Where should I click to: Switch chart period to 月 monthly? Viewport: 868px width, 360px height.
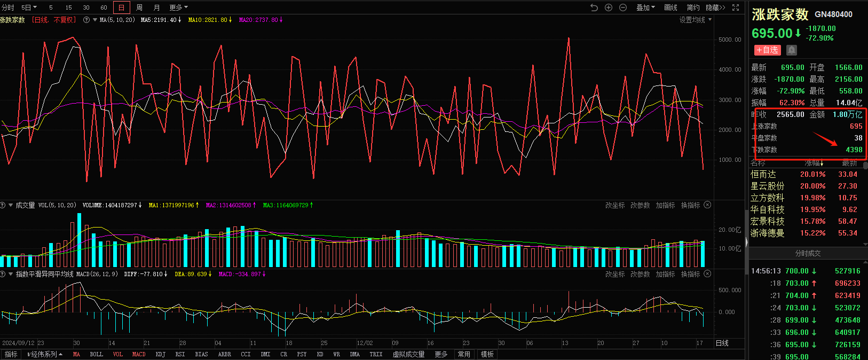click(156, 7)
